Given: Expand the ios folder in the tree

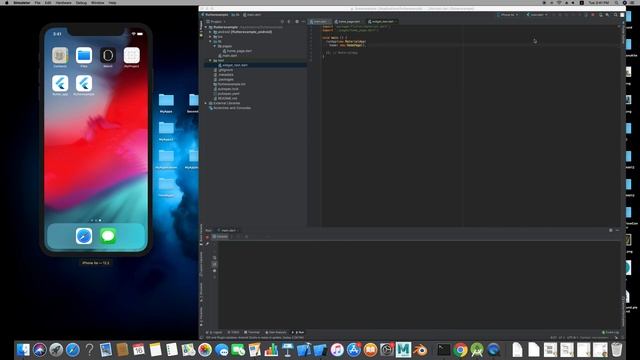Looking at the screenshot, I should click(x=211, y=37).
